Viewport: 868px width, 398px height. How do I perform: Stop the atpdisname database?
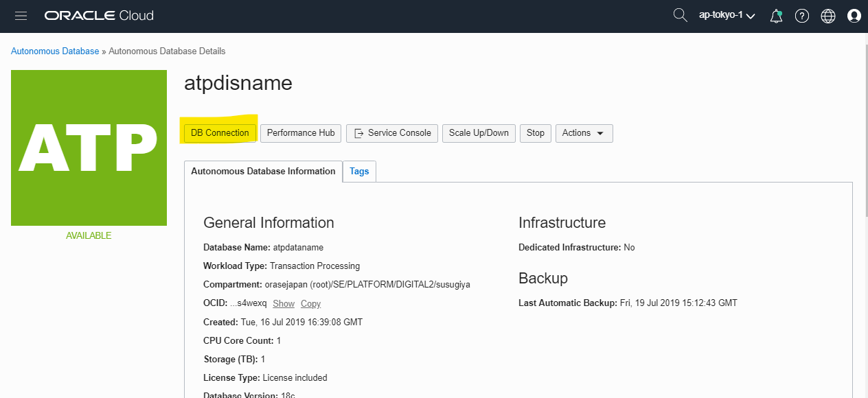click(x=535, y=133)
